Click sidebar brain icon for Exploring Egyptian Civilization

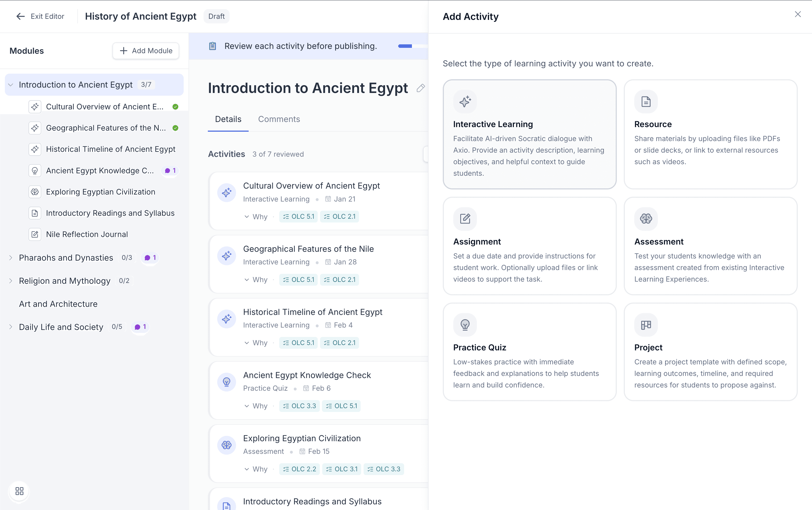(35, 192)
